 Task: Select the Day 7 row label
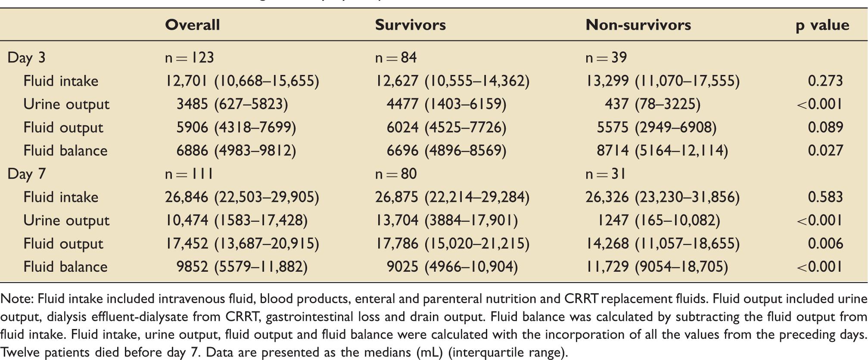tap(26, 174)
